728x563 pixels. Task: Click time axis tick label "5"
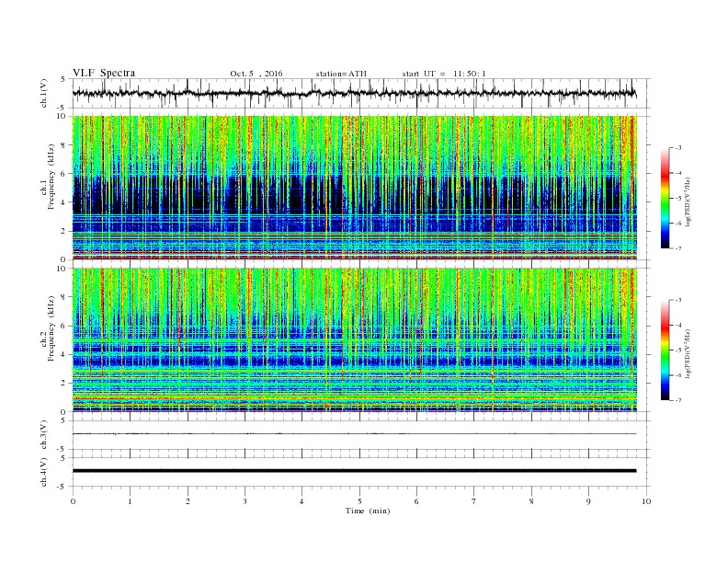point(359,501)
